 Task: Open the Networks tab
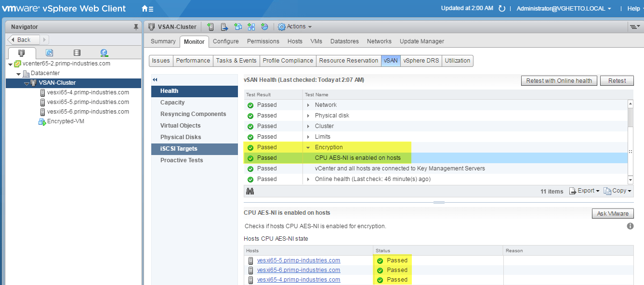pos(379,41)
